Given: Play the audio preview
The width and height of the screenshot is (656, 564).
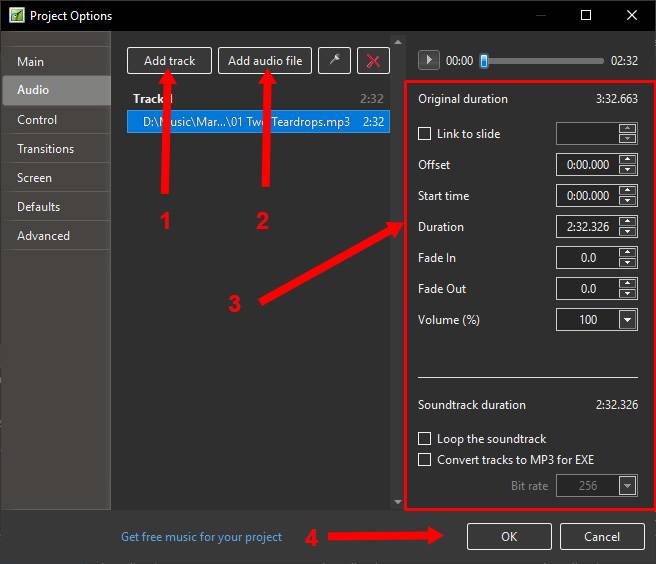Looking at the screenshot, I should (428, 60).
